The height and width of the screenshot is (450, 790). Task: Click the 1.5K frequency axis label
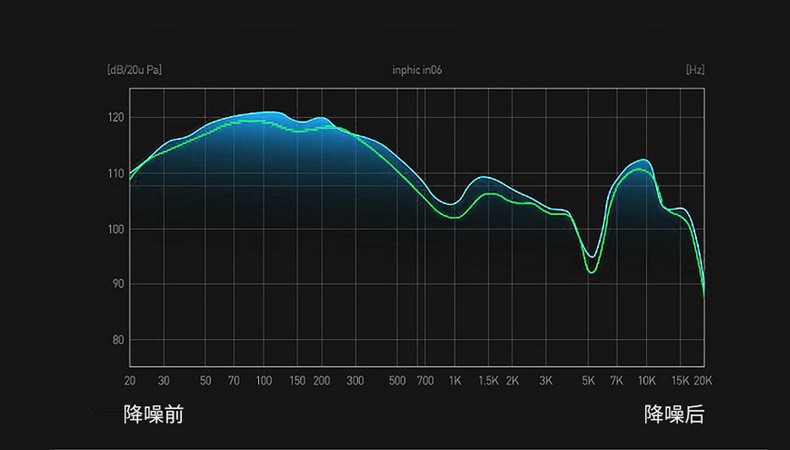tap(488, 381)
